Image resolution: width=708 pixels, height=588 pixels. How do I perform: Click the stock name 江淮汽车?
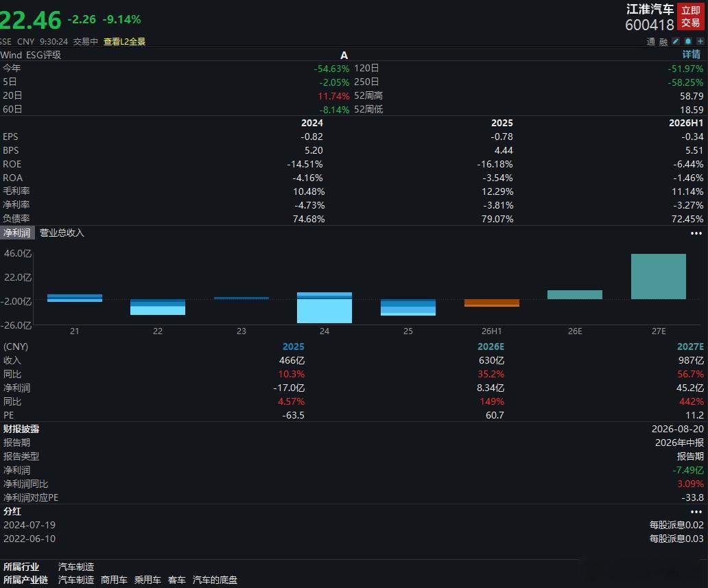point(650,10)
